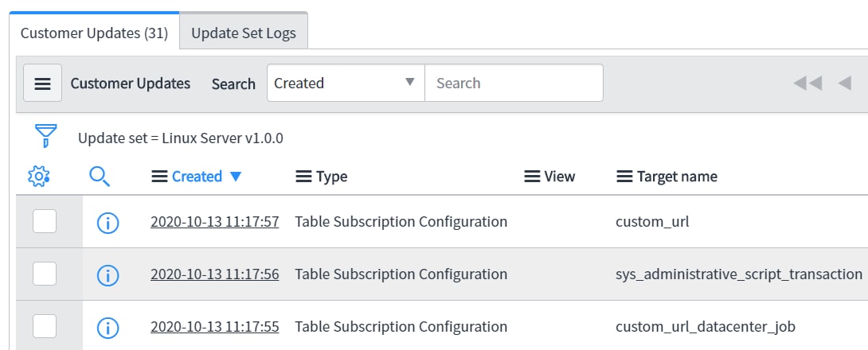Preview sys_administrative_script_transaction record info icon
Image resolution: width=868 pixels, height=350 pixels.
[108, 274]
